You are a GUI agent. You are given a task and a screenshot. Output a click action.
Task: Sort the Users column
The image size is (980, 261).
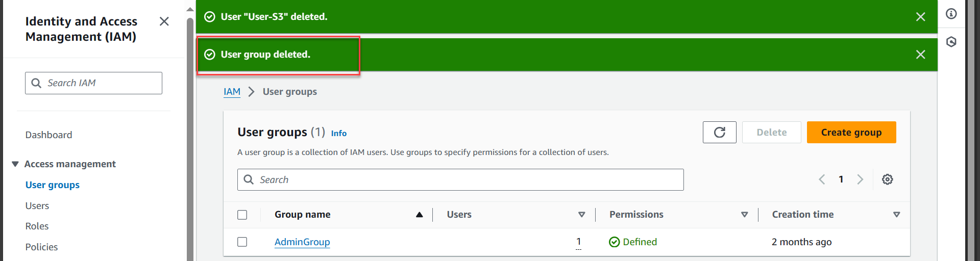coord(581,215)
